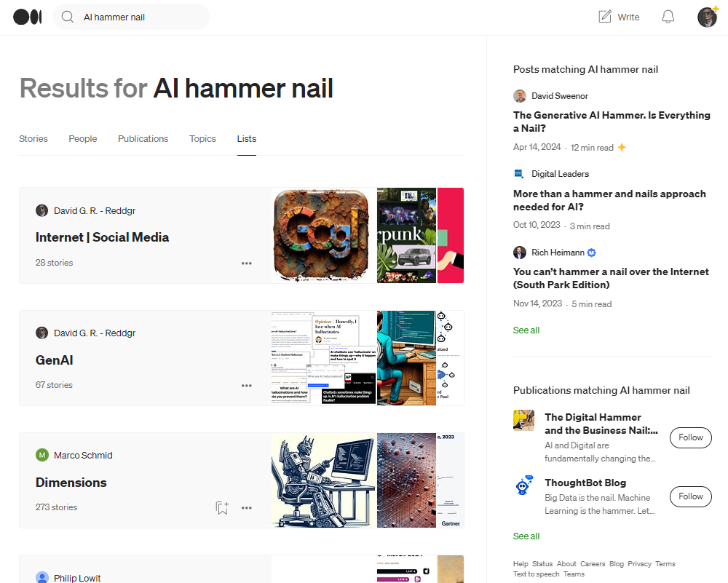
Task: Click the member-only star on Sweenor's post
Action: [622, 147]
